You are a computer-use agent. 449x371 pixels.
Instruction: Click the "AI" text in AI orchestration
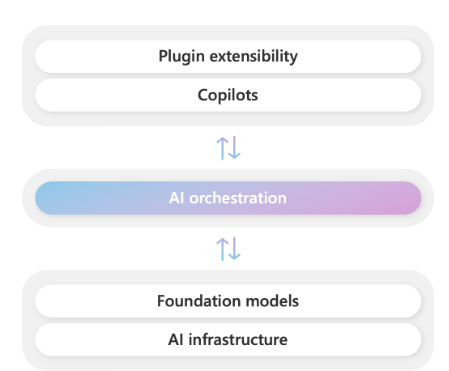click(176, 198)
